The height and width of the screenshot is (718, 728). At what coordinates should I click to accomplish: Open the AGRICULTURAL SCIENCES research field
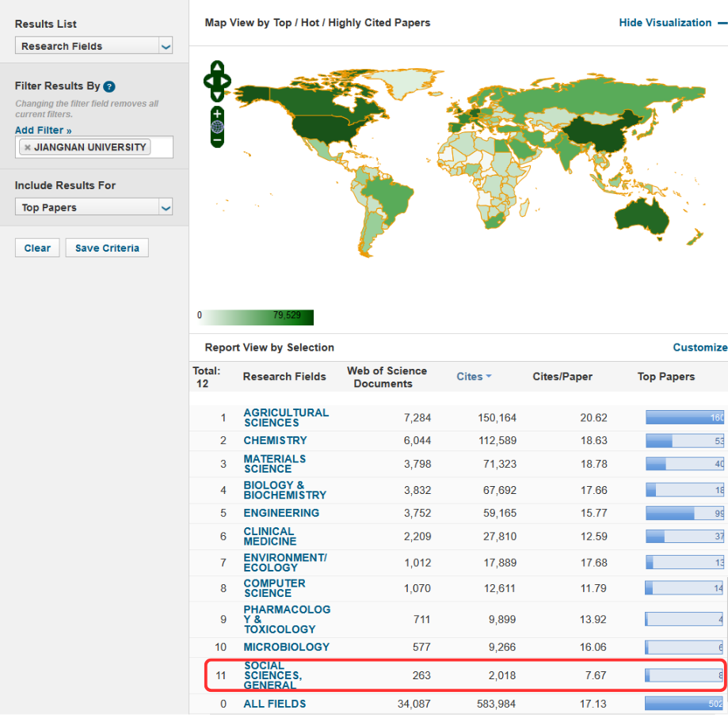285,417
